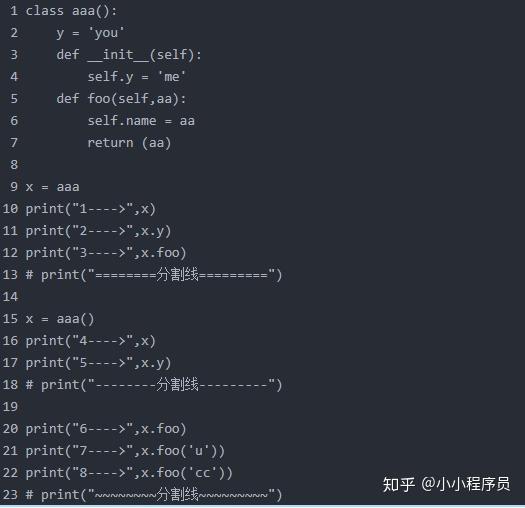Image resolution: width=525 pixels, height=508 pixels.
Task: Click print("6---->",x.foo) statement
Action: 106,429
